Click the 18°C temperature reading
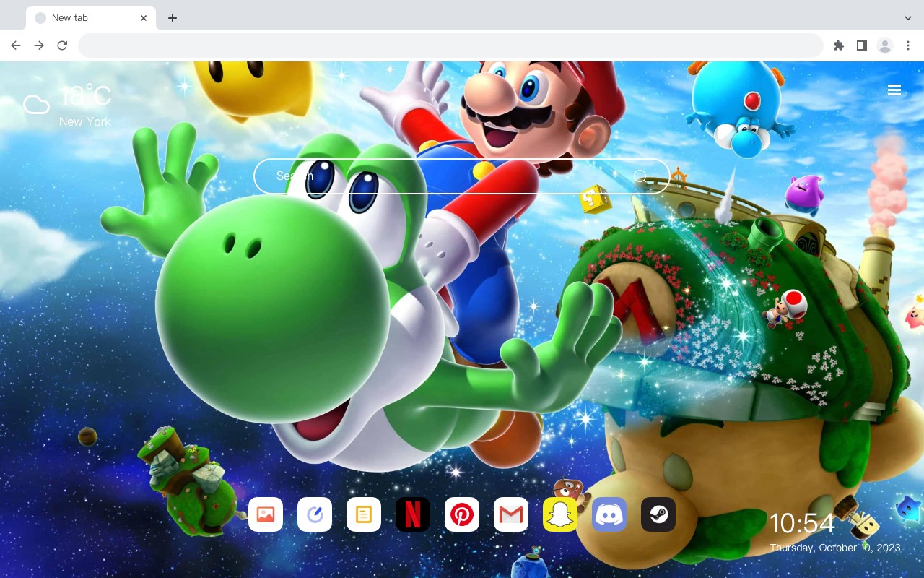The width and height of the screenshot is (924, 578). point(85,96)
